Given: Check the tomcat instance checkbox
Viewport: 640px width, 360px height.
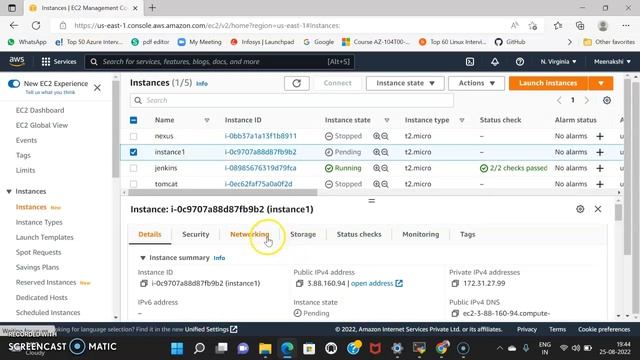Looking at the screenshot, I should [x=133, y=184].
